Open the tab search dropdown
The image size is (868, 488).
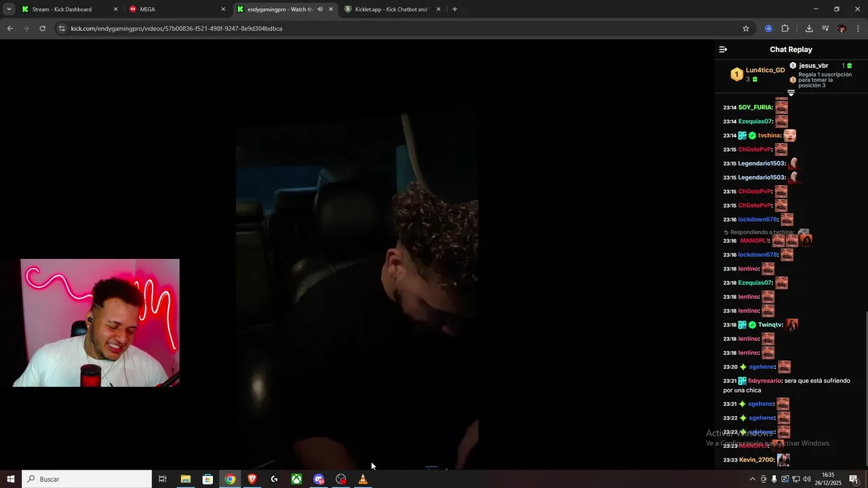coord(9,9)
